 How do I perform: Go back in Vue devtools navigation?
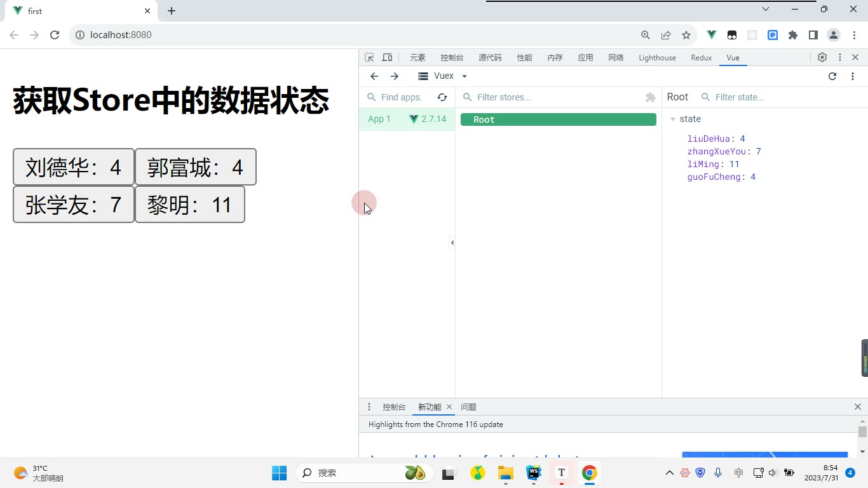(374, 76)
